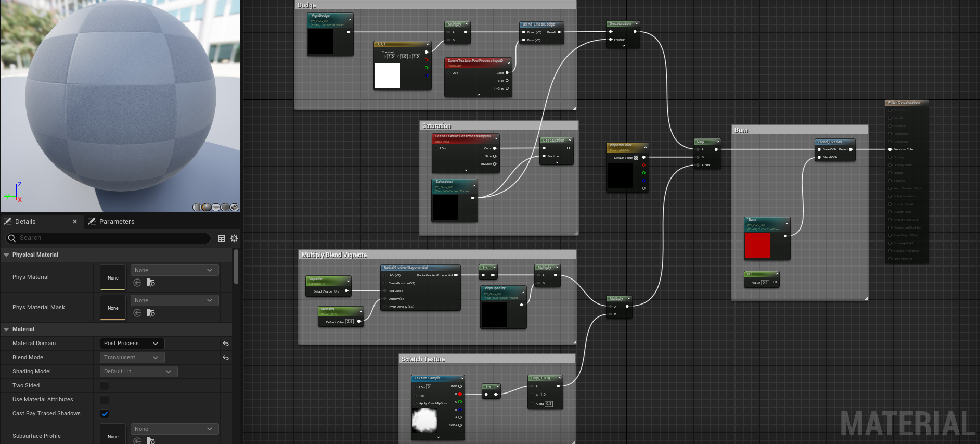Screen dimensions: 980x444
Task: Click Phys Material None thumbnail
Action: tap(113, 277)
